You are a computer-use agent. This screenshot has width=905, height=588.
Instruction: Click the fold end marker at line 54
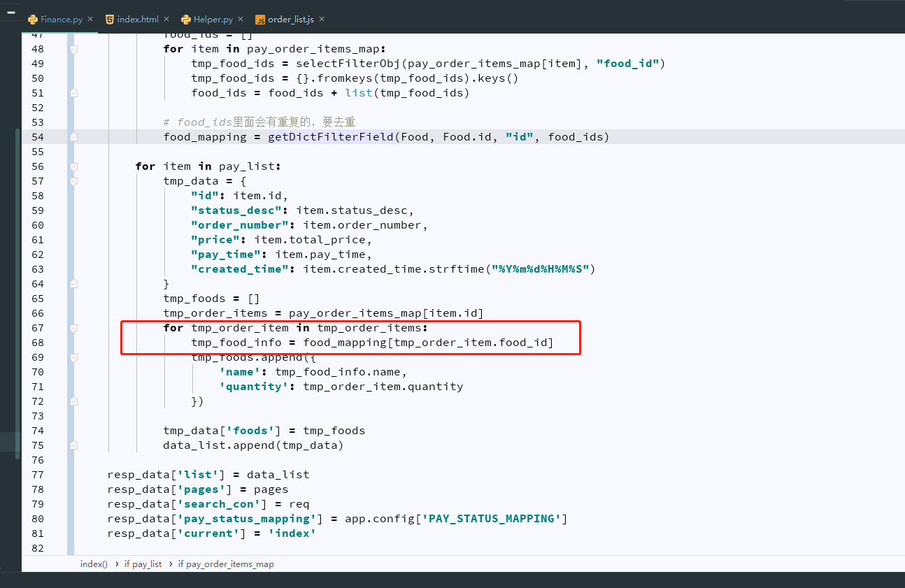click(x=73, y=137)
